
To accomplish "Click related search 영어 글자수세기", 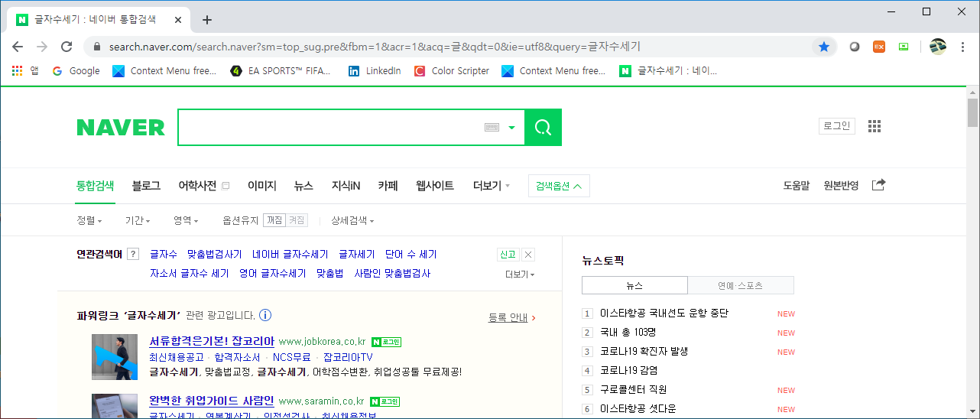I will tap(272, 273).
